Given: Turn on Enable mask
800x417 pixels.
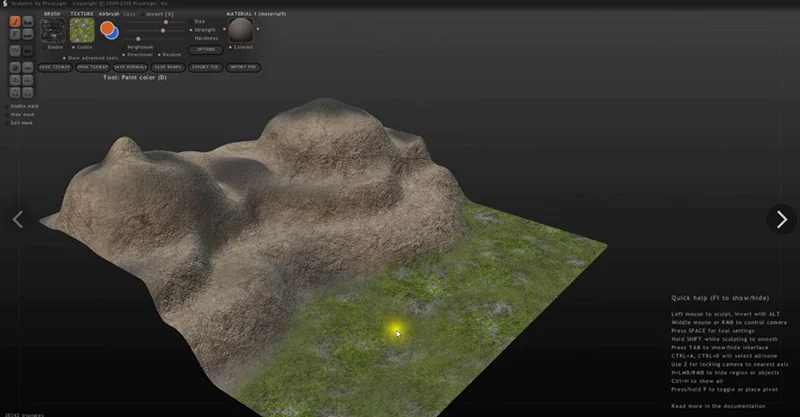Looking at the screenshot, I should coord(23,105).
